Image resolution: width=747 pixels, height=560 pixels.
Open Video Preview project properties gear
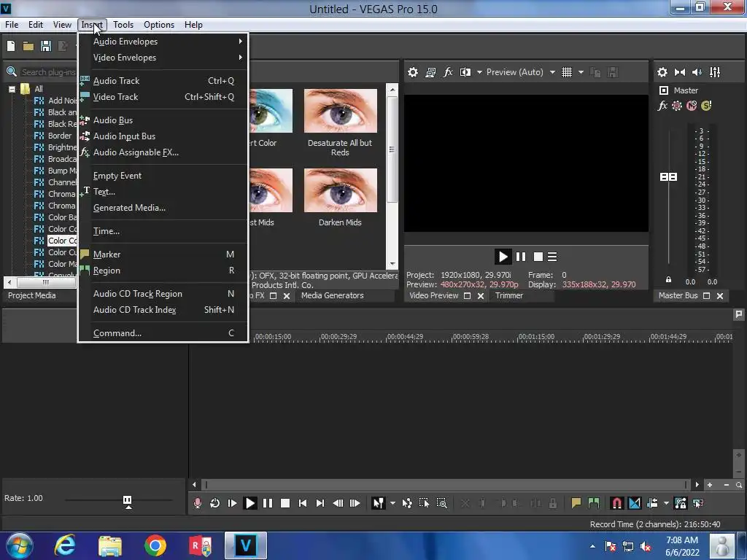(413, 72)
